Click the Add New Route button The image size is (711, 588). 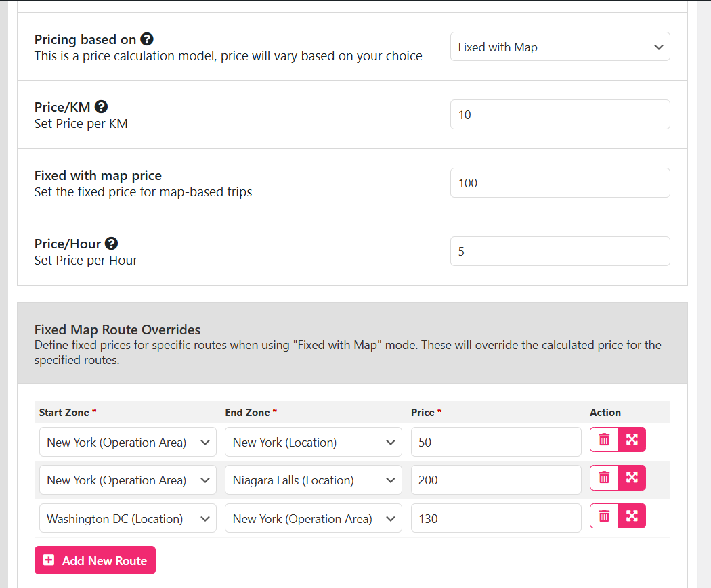point(95,560)
